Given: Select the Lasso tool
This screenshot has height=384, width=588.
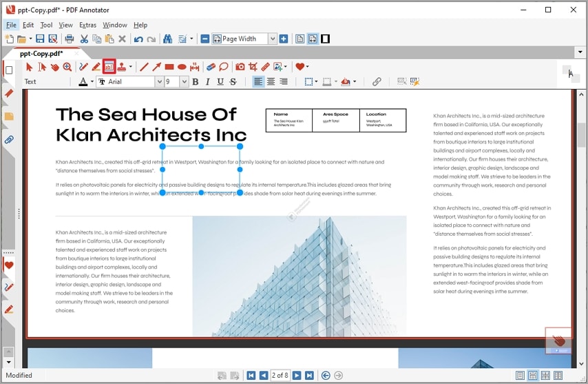Looking at the screenshot, I should click(224, 67).
